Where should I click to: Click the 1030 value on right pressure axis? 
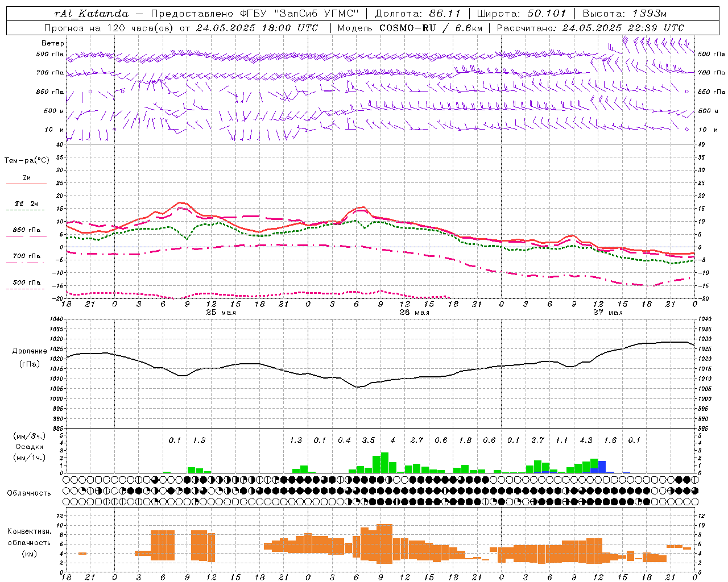pos(705,339)
